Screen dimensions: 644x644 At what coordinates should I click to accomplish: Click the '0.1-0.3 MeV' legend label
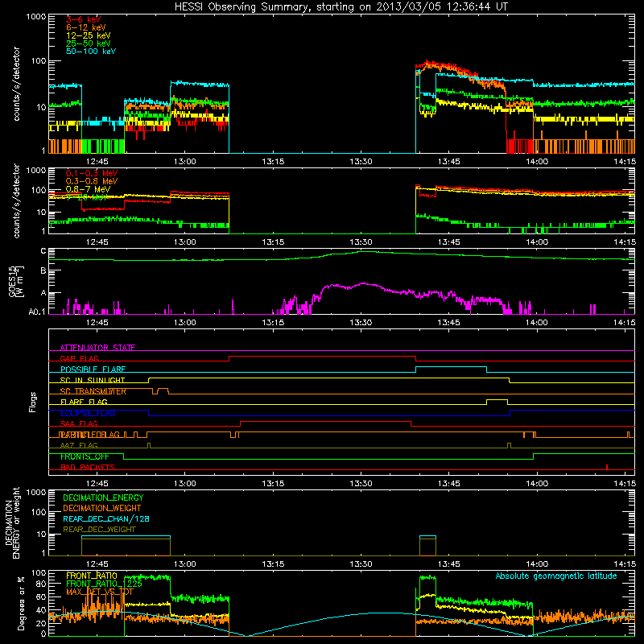(92, 173)
